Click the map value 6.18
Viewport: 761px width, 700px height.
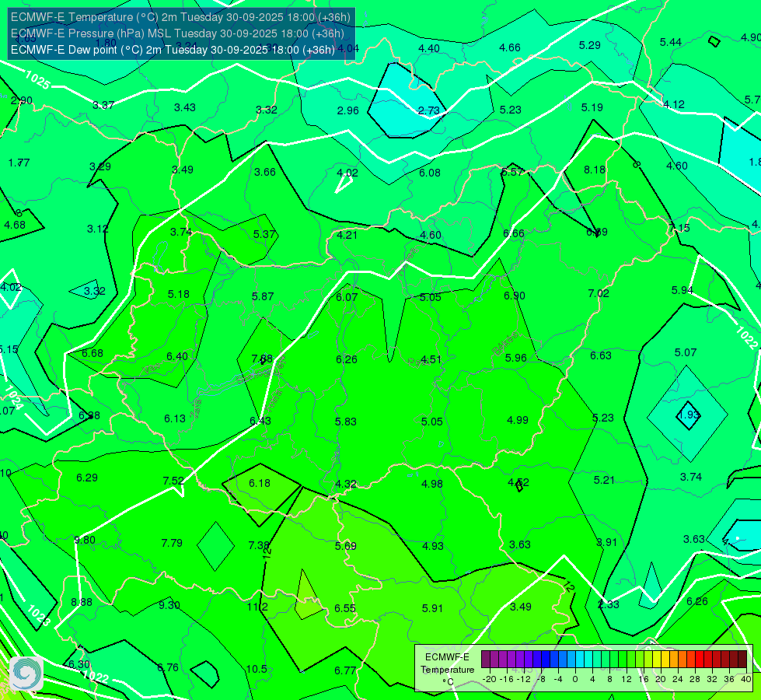pyautogui.click(x=260, y=483)
